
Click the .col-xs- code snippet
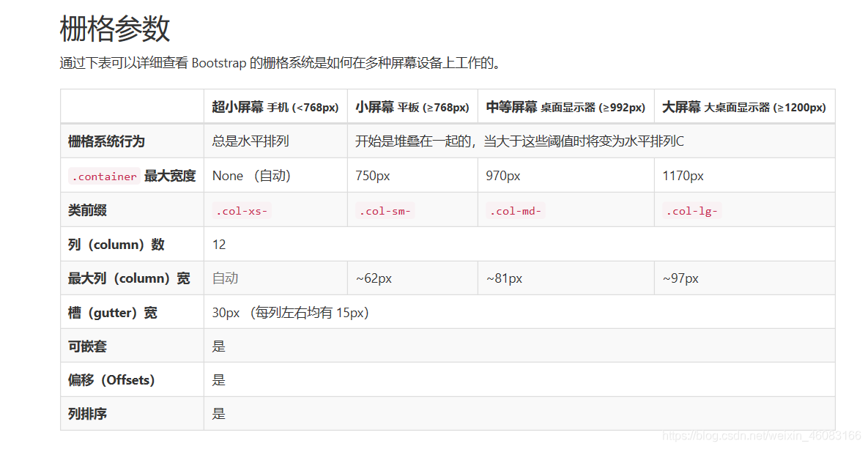coord(242,211)
